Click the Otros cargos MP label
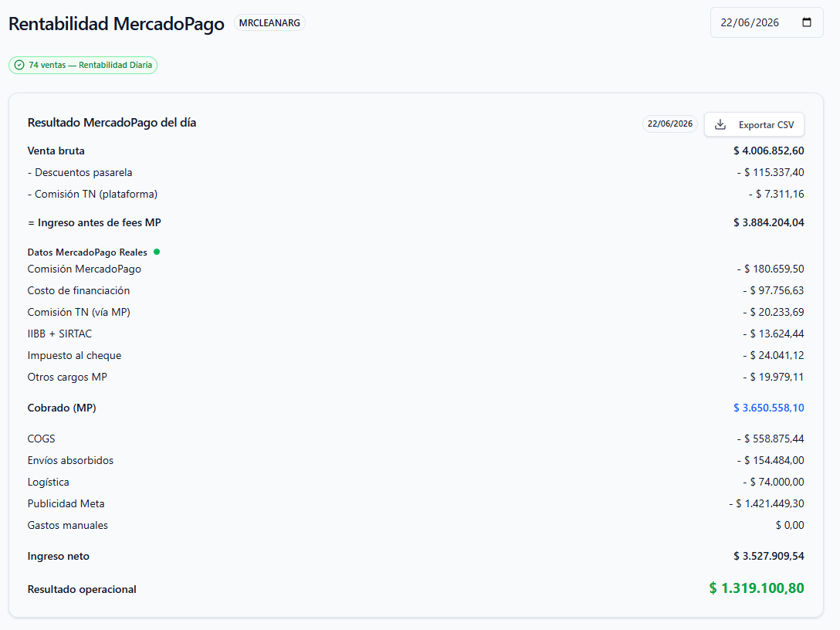This screenshot has height=630, width=840. 67,377
